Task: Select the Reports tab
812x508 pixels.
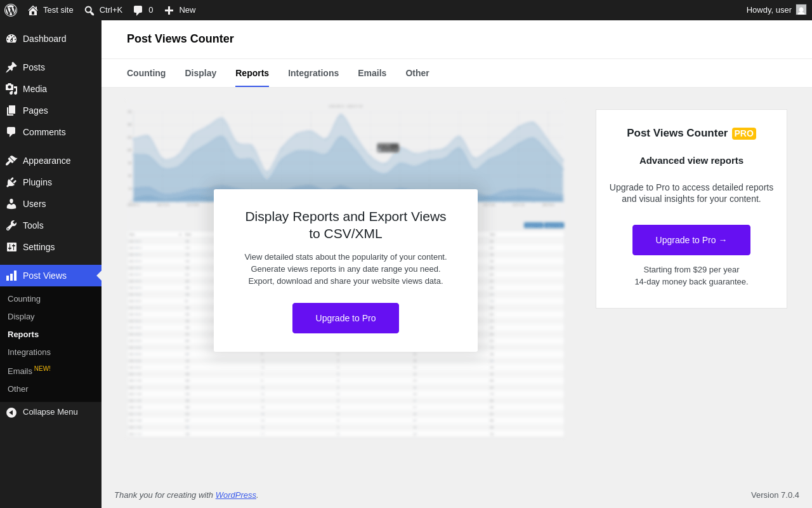Action: coord(252,73)
